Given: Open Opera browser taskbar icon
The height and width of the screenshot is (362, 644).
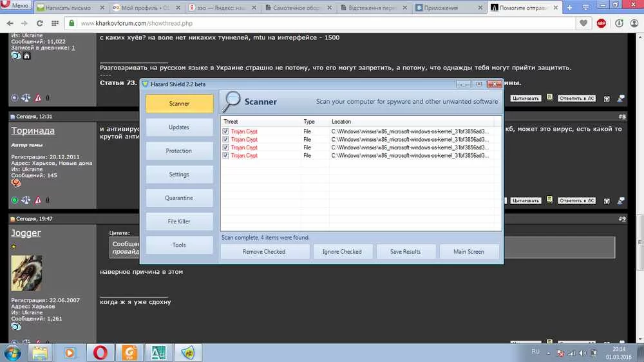Looking at the screenshot, I should pos(100,353).
